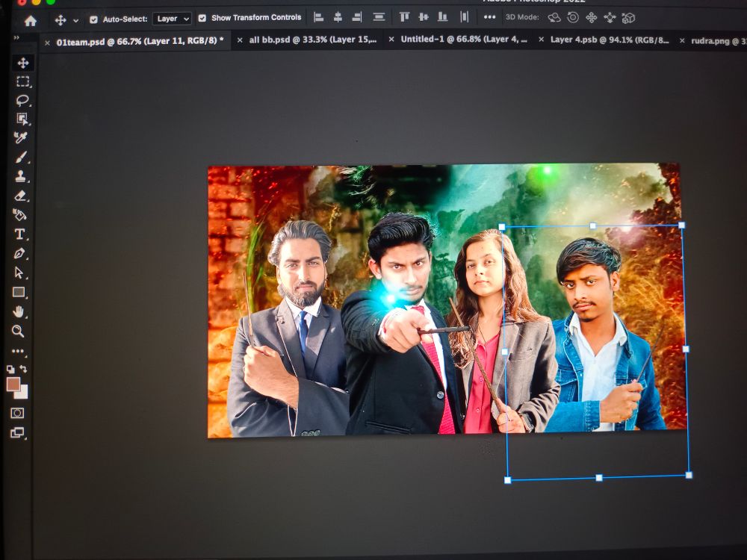The height and width of the screenshot is (560, 747).
Task: Reset default foreground and background colors
Action: (x=10, y=369)
